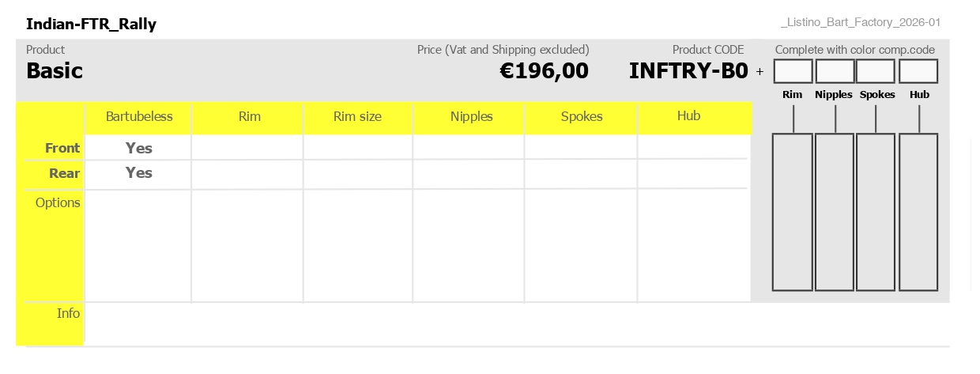
Task: Click the Spokes color code box
Action: click(876, 71)
